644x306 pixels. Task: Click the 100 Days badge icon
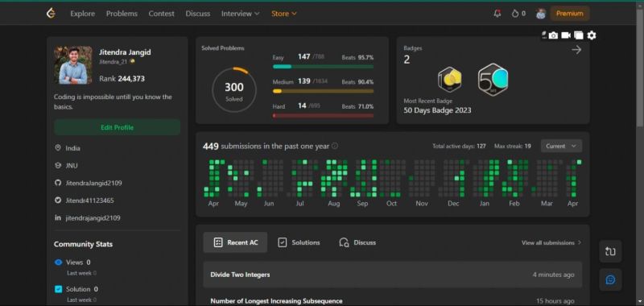click(x=450, y=79)
